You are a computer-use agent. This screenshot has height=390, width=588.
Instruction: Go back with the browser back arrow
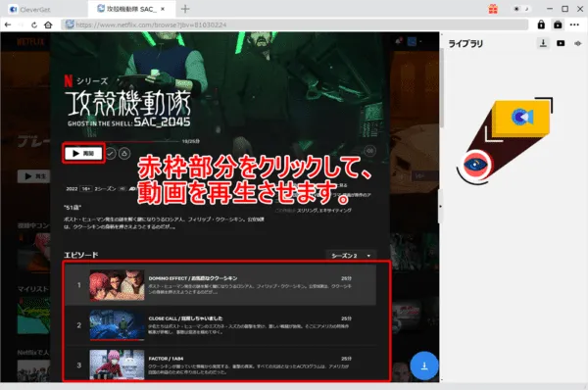coord(8,25)
